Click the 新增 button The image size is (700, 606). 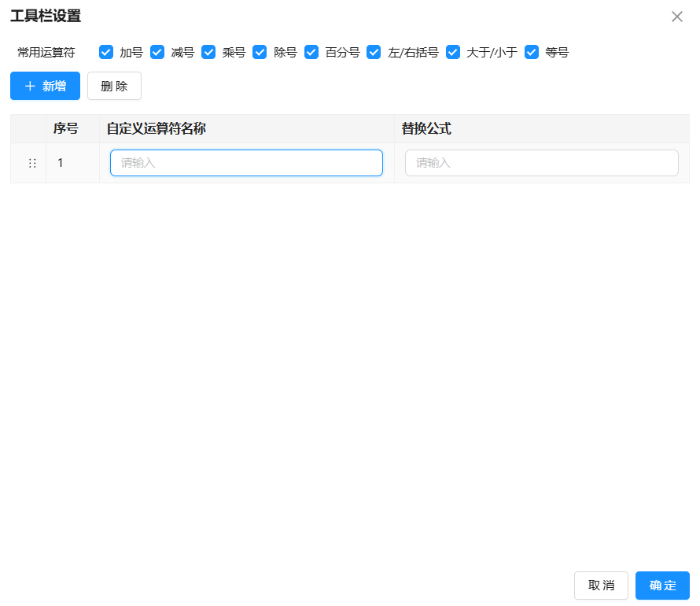tap(45, 86)
